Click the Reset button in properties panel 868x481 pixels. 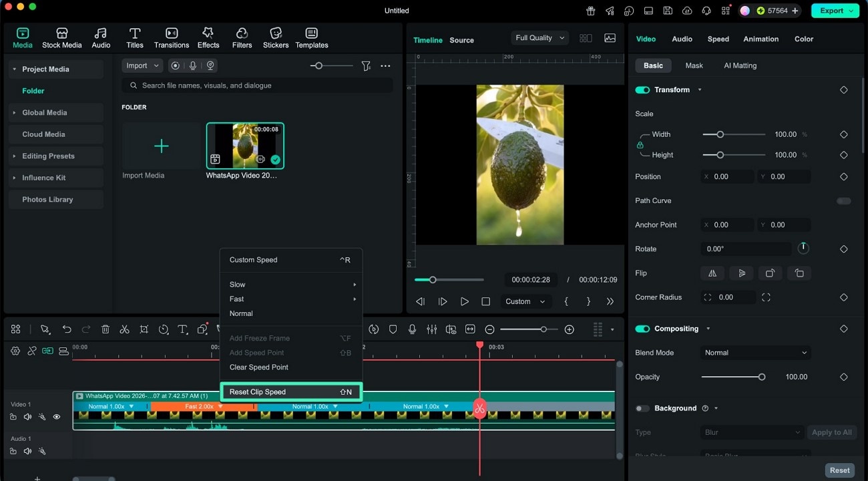pos(839,470)
